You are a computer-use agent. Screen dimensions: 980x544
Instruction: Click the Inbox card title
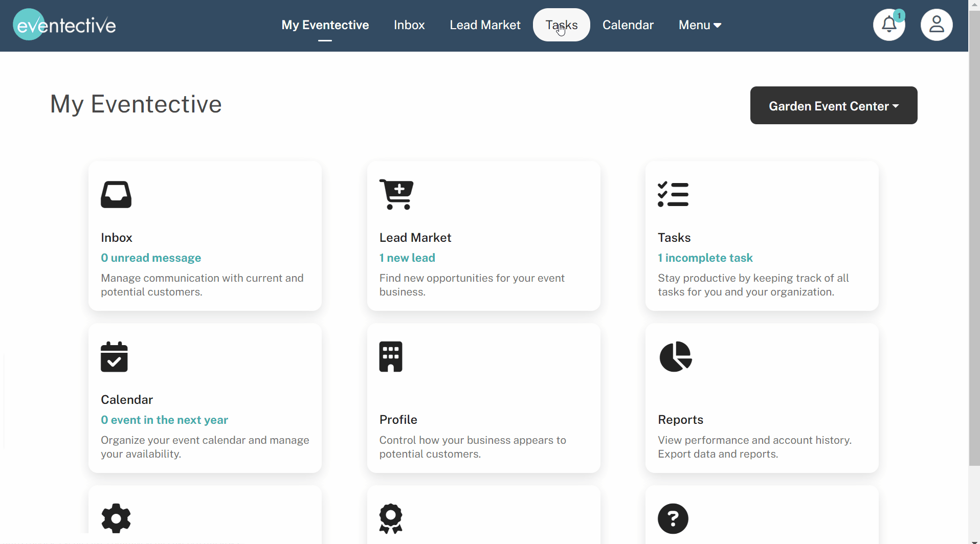click(x=117, y=238)
